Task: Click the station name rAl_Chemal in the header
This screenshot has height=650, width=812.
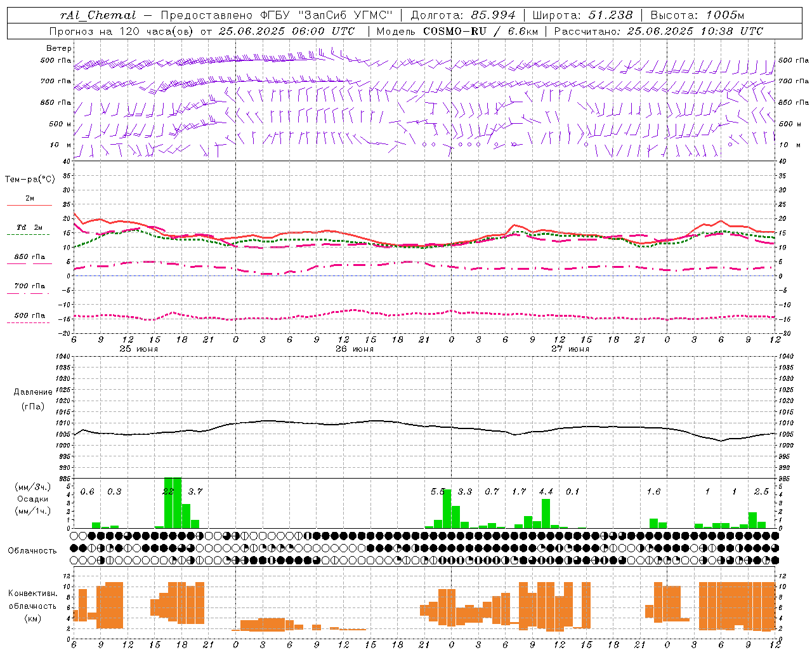Action: 98,15
